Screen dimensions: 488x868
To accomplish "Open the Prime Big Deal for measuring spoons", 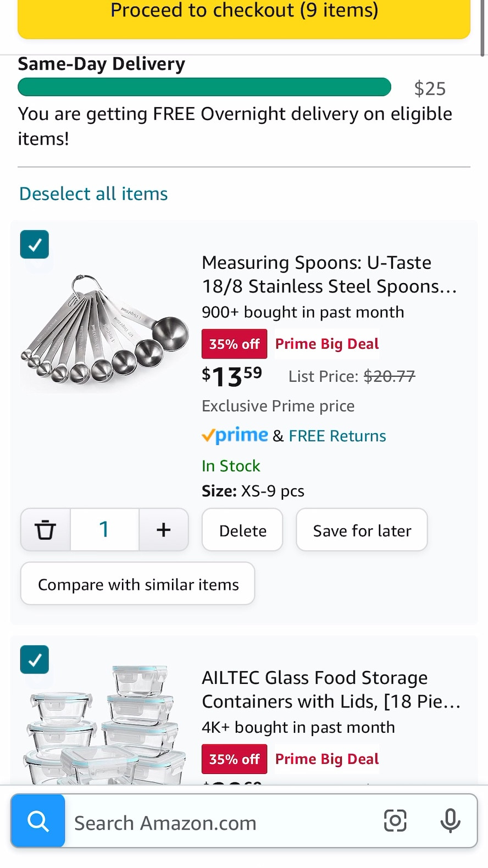I will tap(326, 344).
